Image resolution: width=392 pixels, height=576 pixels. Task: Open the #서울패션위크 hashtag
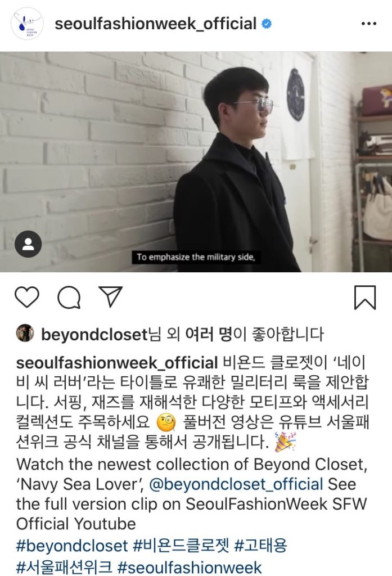pos(64,567)
